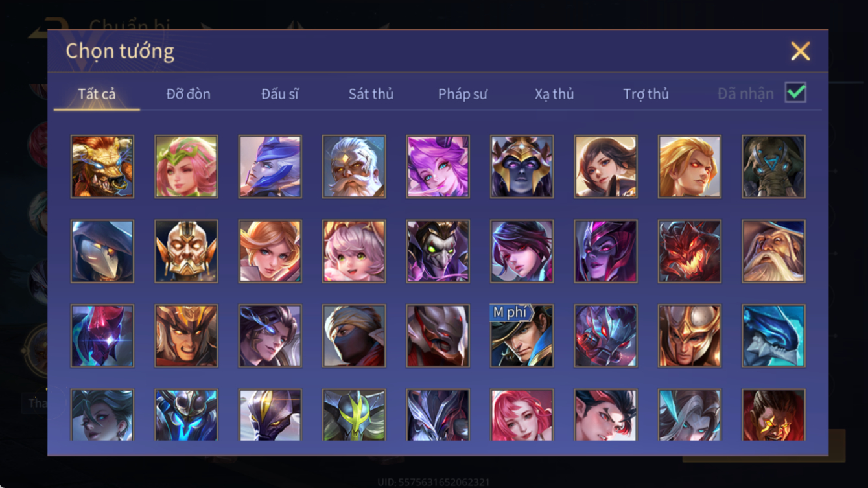The width and height of the screenshot is (868, 488).
Task: Select the 'Đấu sĩ' tab
Action: tap(280, 94)
